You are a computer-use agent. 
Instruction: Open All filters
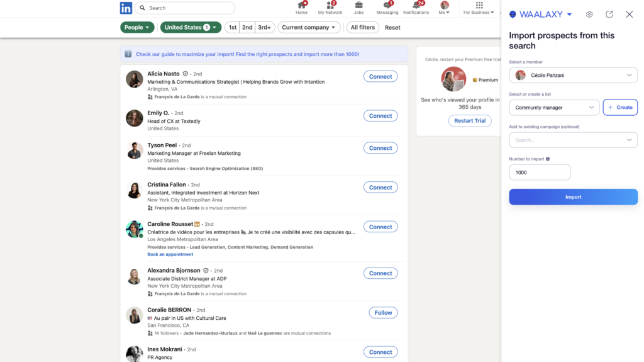pyautogui.click(x=363, y=27)
